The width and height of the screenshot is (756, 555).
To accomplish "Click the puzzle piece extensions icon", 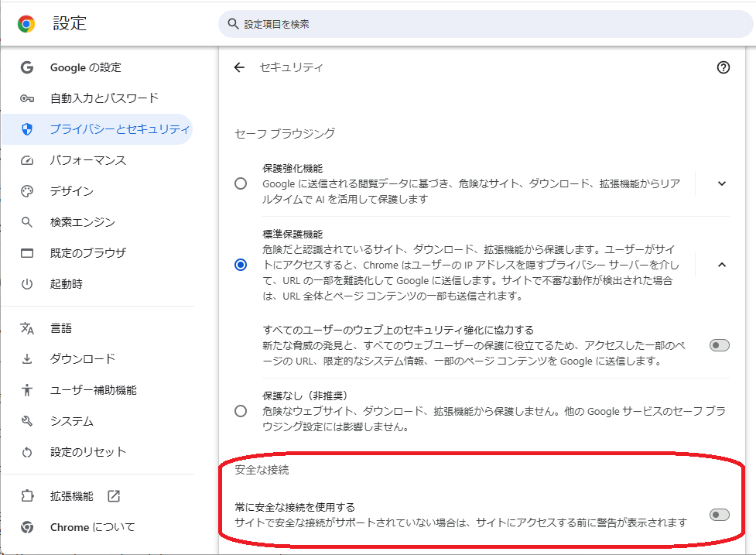I will tap(27, 496).
